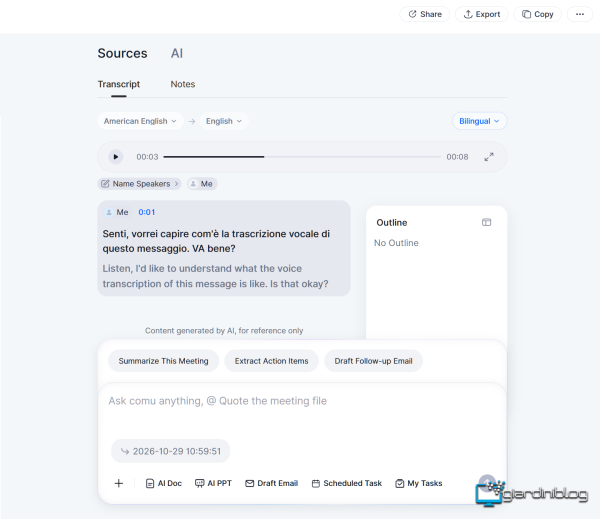The width and height of the screenshot is (600, 519).
Task: Open the American English source language dropdown
Action: 140,121
